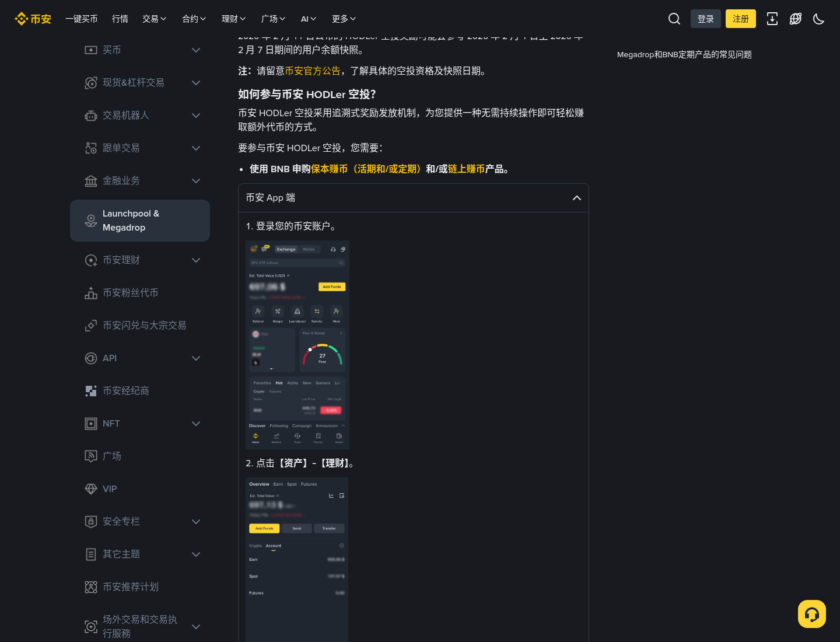Screen dimensions: 840x642
Task: Click the 币安推荐计划 icon
Action: point(91,587)
